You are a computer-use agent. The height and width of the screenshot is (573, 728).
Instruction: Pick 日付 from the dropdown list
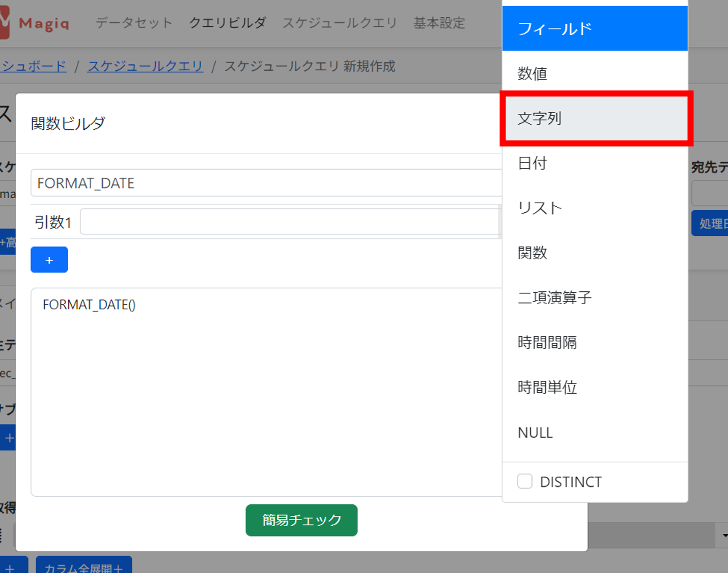click(594, 163)
